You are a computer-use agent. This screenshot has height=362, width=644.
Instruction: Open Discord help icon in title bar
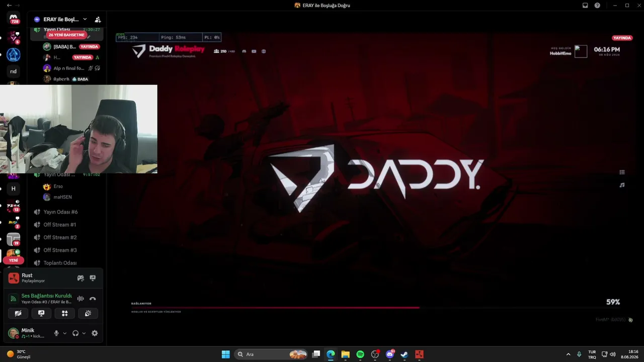tap(597, 6)
